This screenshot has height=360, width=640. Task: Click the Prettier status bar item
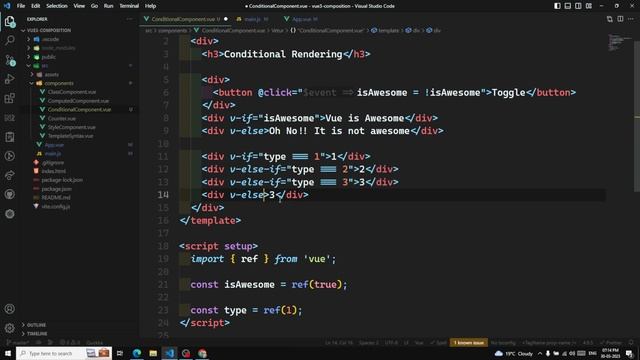click(611, 342)
